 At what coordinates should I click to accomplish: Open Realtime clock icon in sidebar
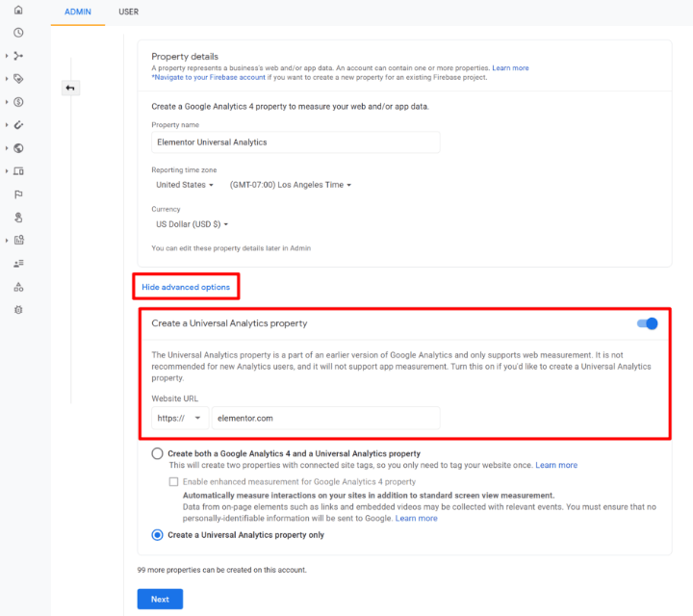(18, 33)
